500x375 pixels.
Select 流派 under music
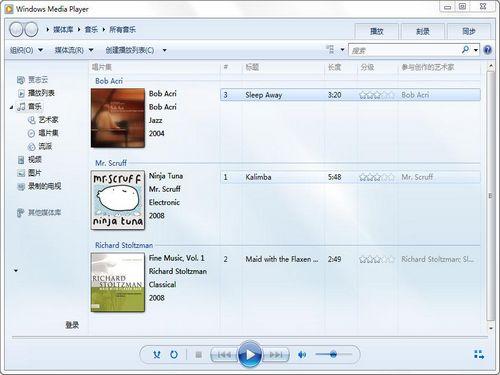(x=40, y=146)
